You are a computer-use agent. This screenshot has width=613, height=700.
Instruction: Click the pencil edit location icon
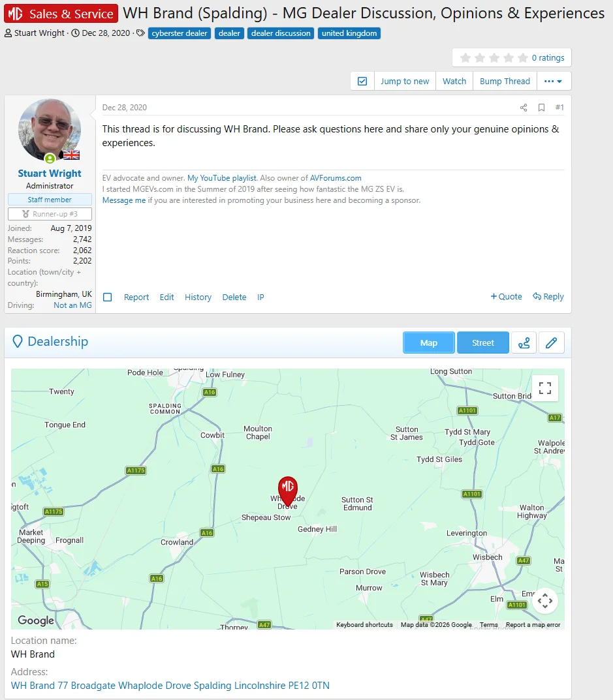pos(552,343)
